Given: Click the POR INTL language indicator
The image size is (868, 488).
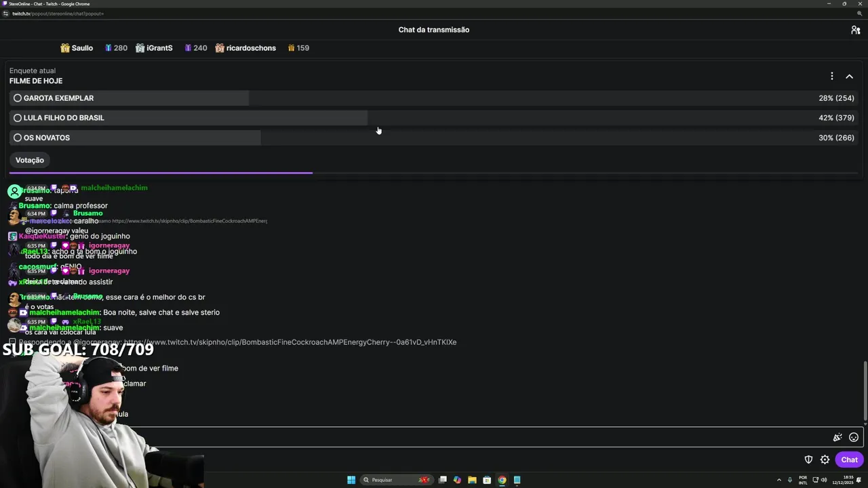Looking at the screenshot, I should pos(803,480).
